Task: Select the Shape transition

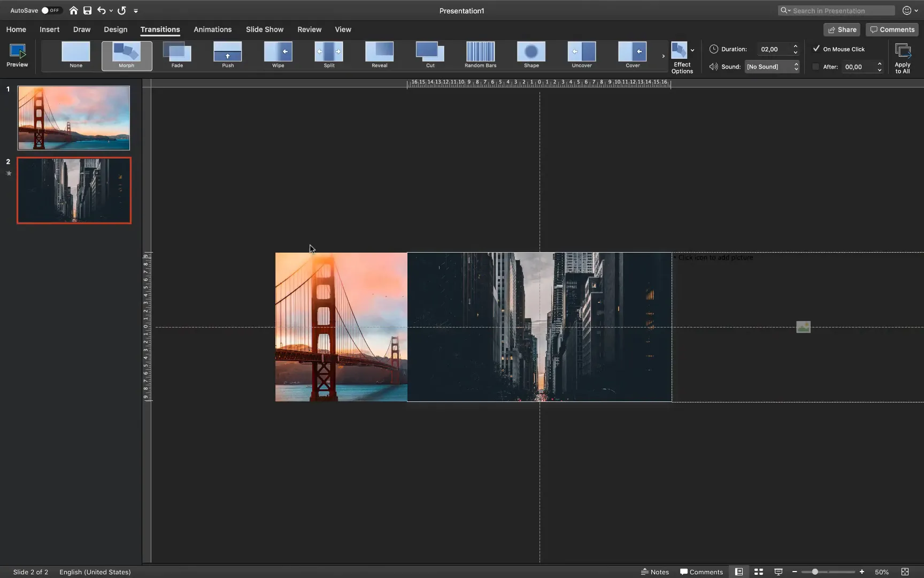Action: (531, 56)
